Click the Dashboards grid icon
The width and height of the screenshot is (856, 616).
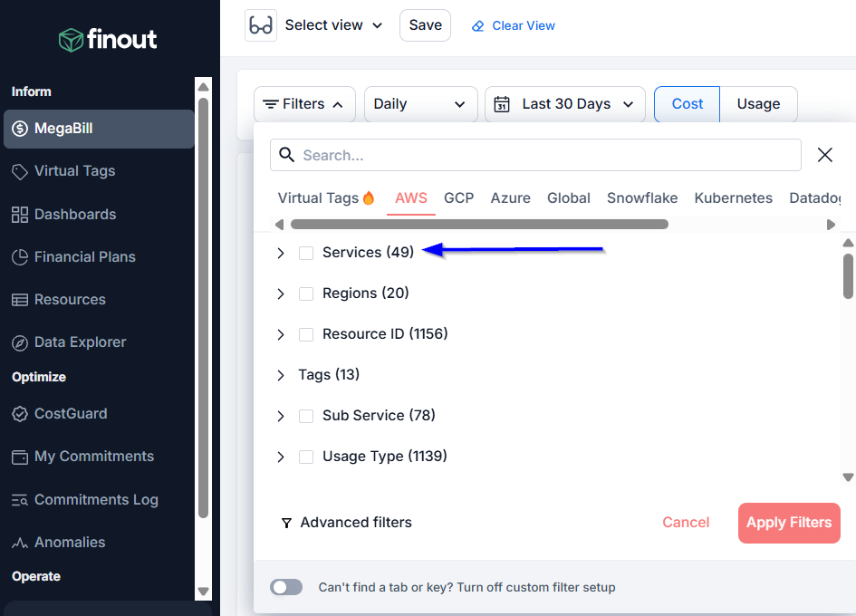pos(20,215)
